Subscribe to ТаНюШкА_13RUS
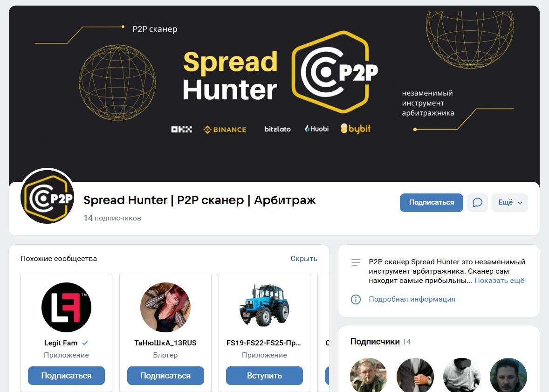 click(165, 376)
